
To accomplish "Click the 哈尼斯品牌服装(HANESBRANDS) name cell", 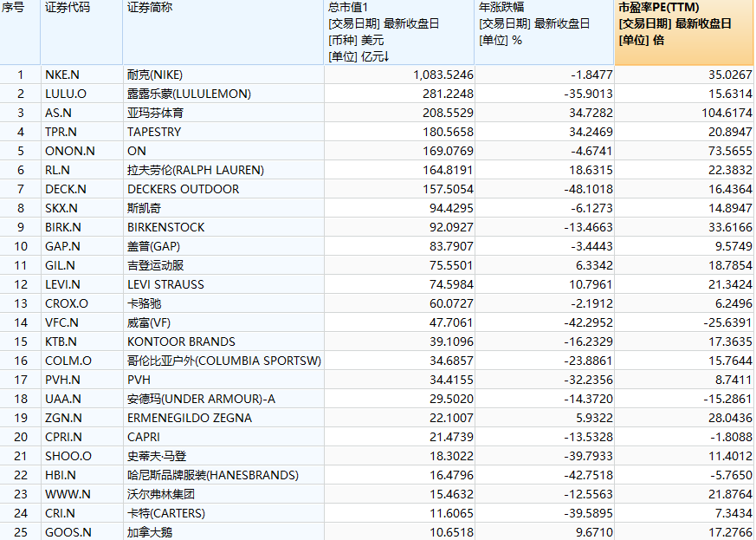I will point(223,475).
